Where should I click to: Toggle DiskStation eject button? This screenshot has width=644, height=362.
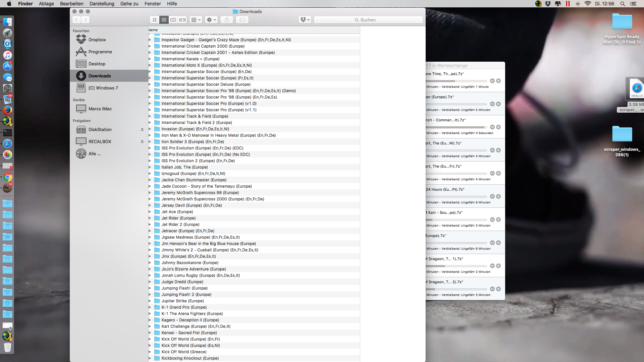[143, 129]
